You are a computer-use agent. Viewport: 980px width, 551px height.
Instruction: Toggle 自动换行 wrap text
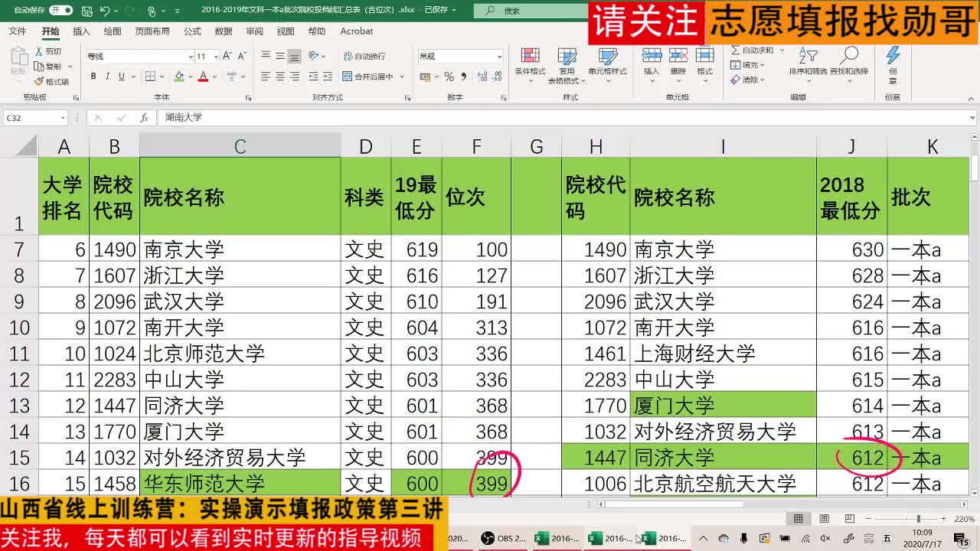364,56
